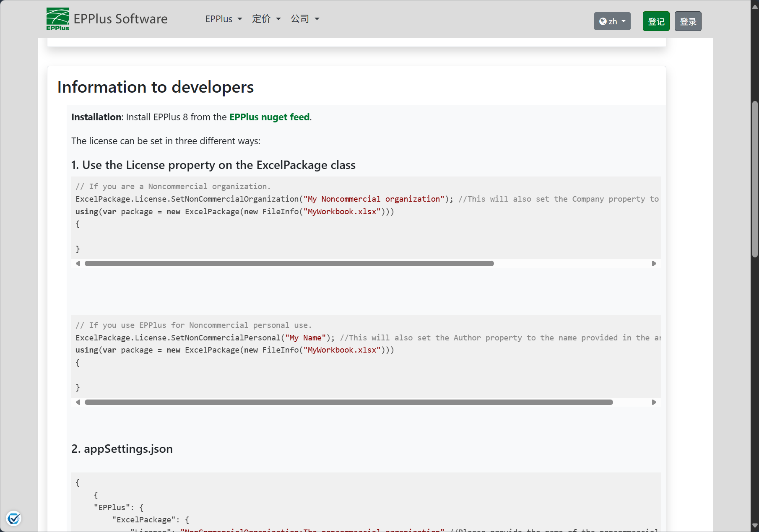
Task: Open the zh language selector
Action: click(x=612, y=21)
